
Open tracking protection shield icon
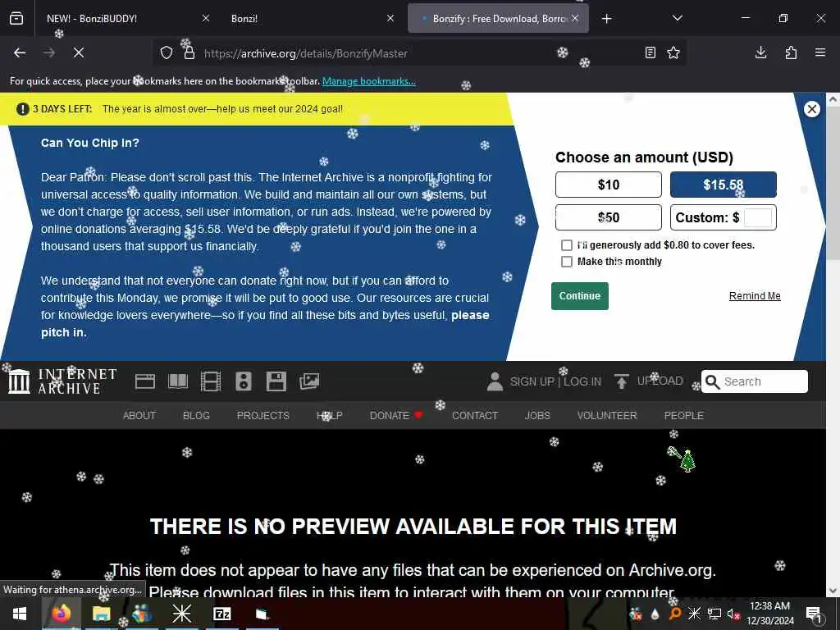167,53
